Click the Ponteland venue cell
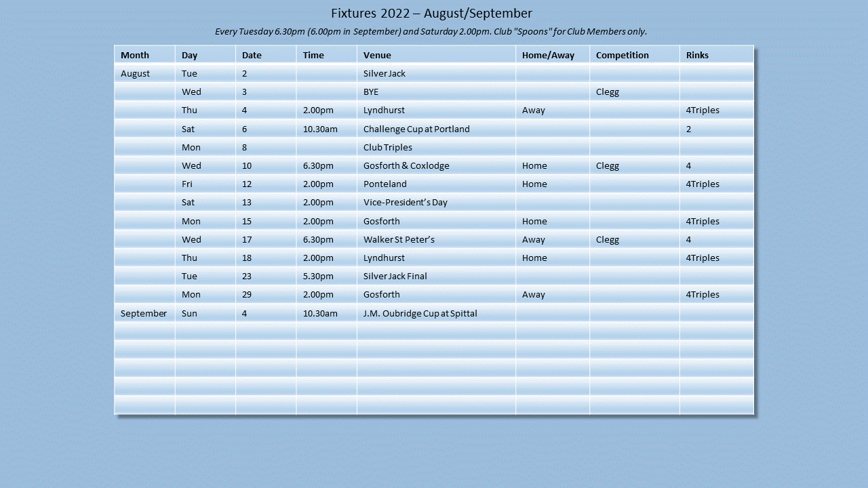 pyautogui.click(x=385, y=184)
